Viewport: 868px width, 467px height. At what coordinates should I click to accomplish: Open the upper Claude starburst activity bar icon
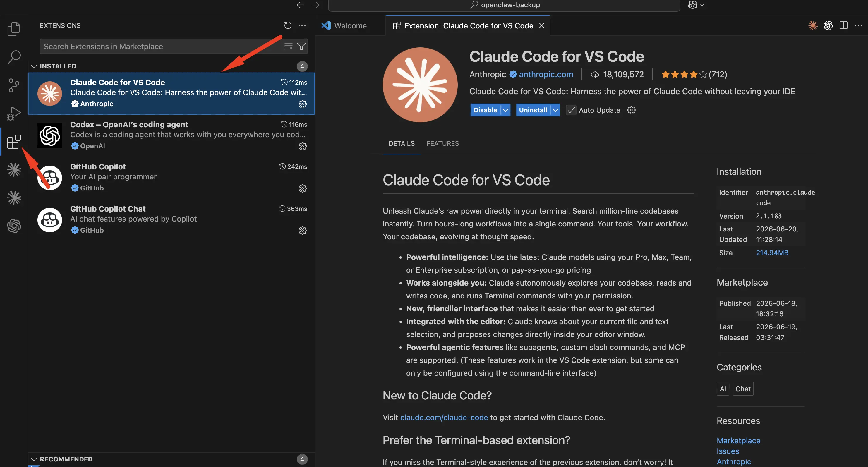click(14, 169)
